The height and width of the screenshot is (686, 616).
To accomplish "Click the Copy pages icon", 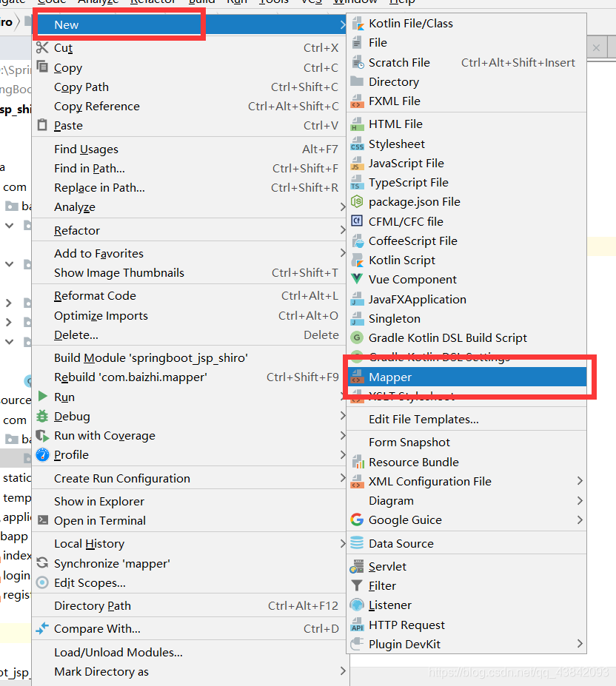I will click(x=42, y=67).
